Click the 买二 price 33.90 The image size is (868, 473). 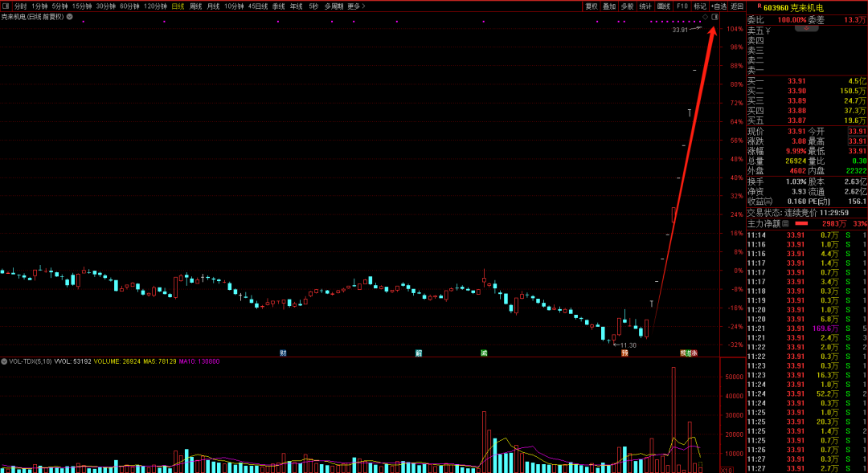coord(796,91)
